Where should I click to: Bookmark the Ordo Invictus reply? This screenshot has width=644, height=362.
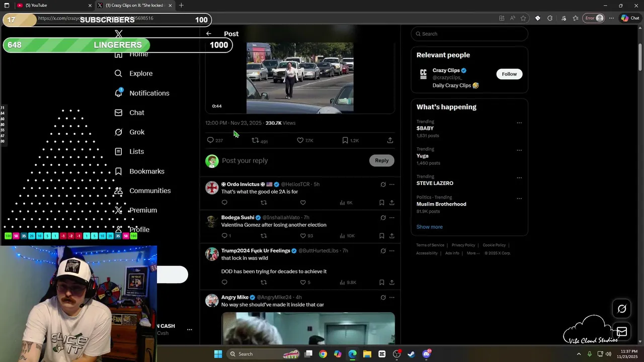(382, 203)
